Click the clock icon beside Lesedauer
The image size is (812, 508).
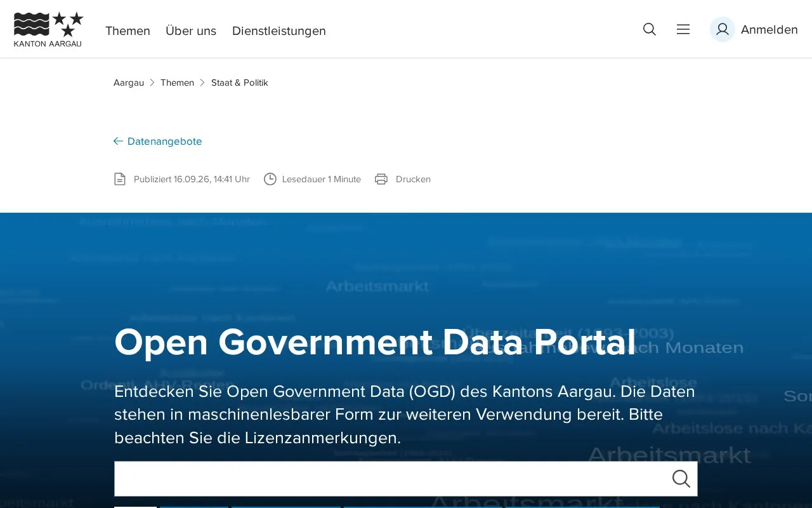[270, 179]
